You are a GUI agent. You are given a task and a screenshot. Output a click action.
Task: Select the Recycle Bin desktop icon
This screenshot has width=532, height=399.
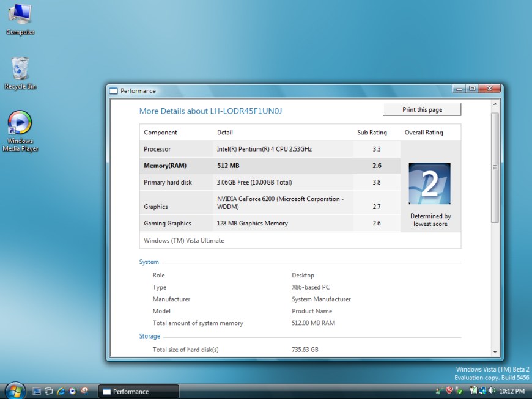coord(20,73)
